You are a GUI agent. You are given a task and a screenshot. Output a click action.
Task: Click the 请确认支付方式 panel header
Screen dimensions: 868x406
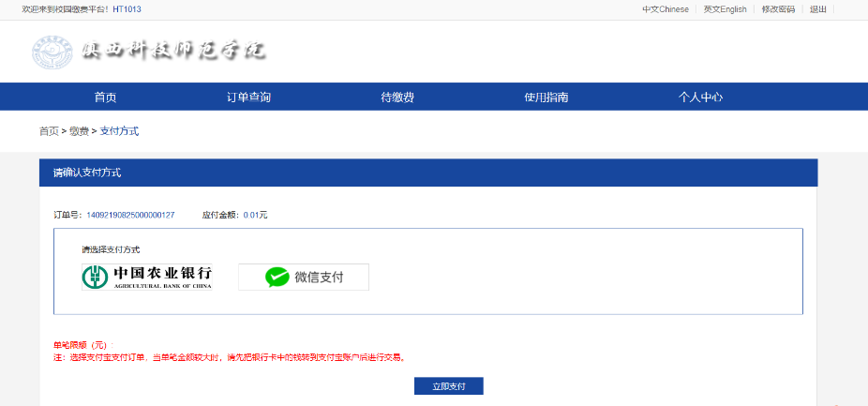[87, 173]
